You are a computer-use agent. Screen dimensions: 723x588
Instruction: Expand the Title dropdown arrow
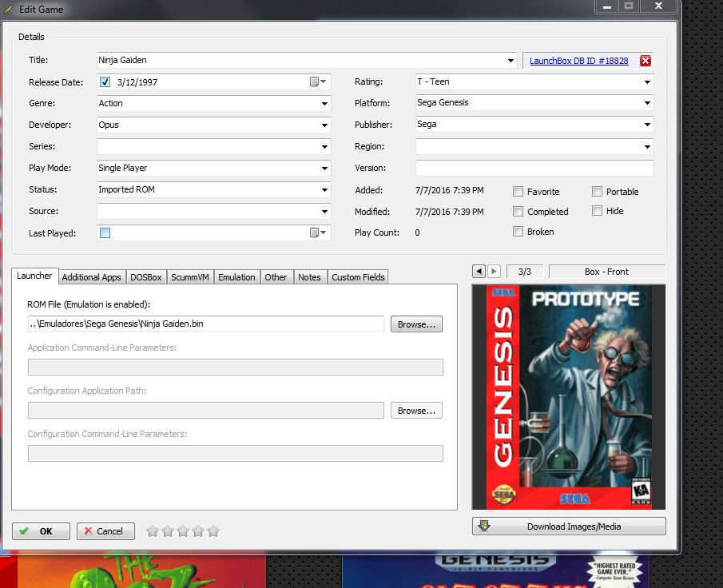point(510,61)
